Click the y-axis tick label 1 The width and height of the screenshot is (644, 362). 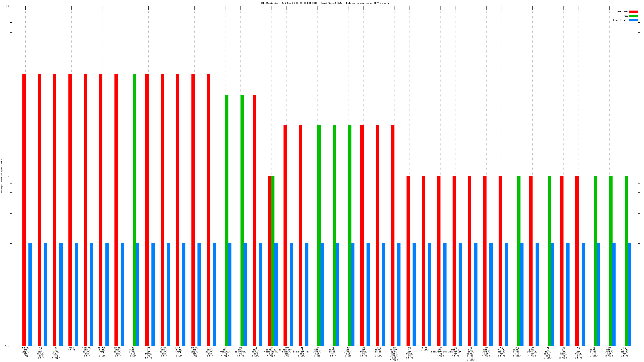[8, 176]
